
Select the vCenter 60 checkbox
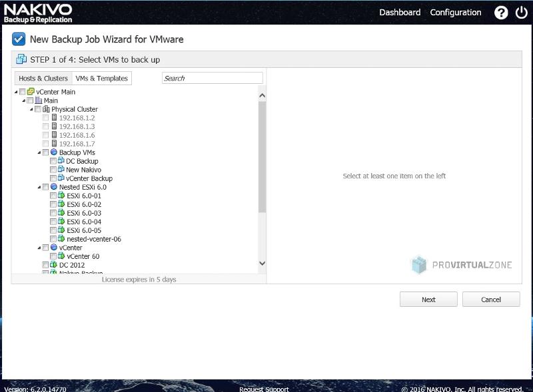point(53,256)
